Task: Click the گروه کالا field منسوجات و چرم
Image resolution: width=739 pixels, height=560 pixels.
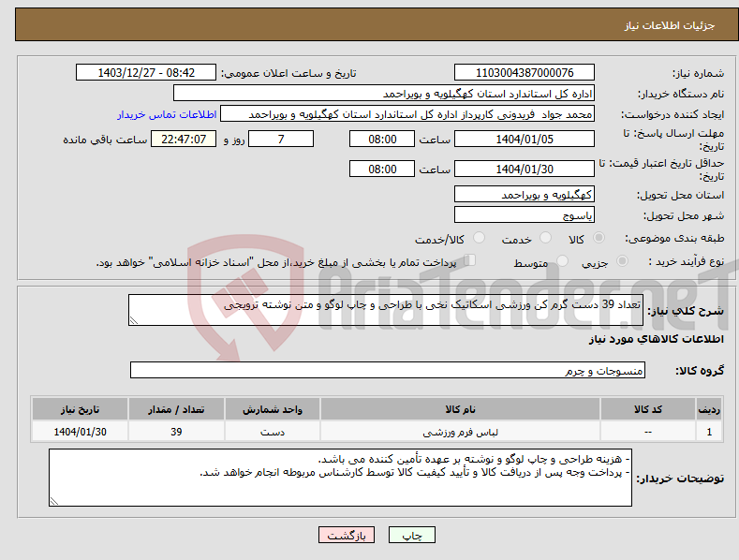Action: tap(388, 371)
